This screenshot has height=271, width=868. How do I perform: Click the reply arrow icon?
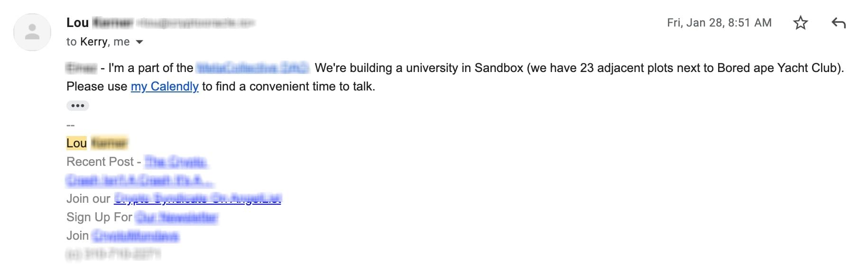coord(839,23)
